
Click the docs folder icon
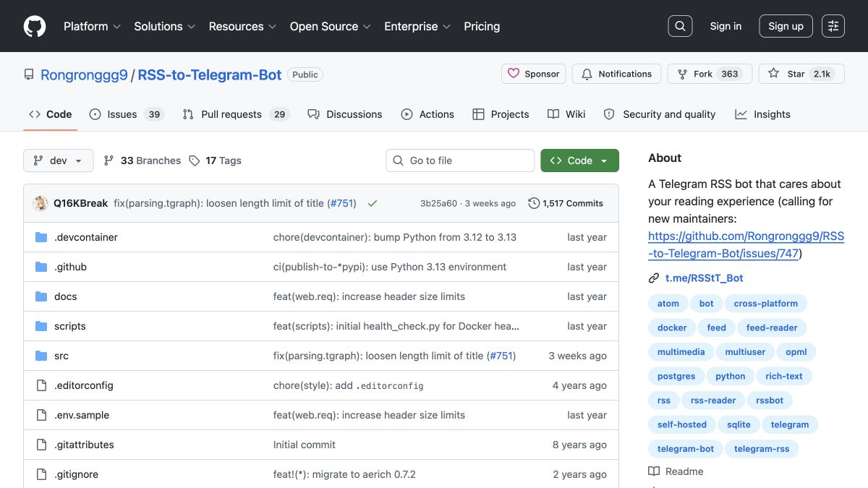(x=41, y=296)
